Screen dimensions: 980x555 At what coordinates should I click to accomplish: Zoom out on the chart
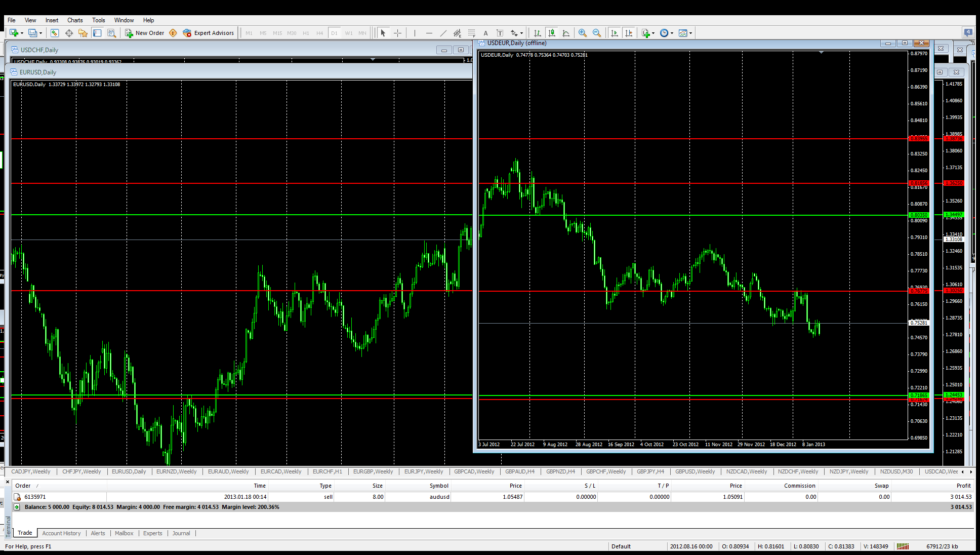coord(597,33)
